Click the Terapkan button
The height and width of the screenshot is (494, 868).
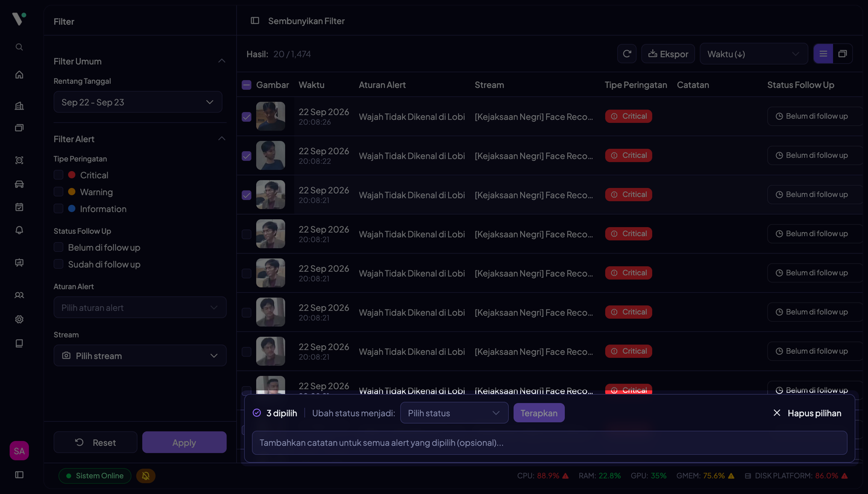pyautogui.click(x=539, y=413)
